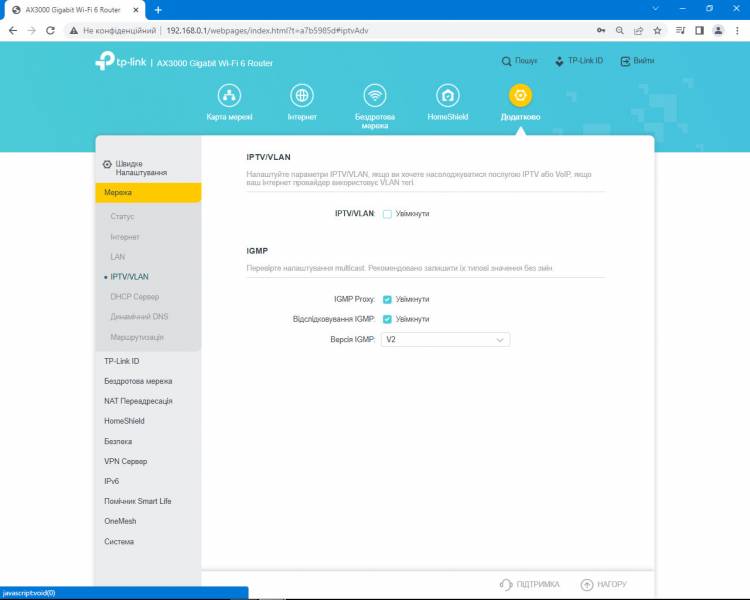Reload the router page
Viewport: 750px width, 600px height.
pos(50,31)
